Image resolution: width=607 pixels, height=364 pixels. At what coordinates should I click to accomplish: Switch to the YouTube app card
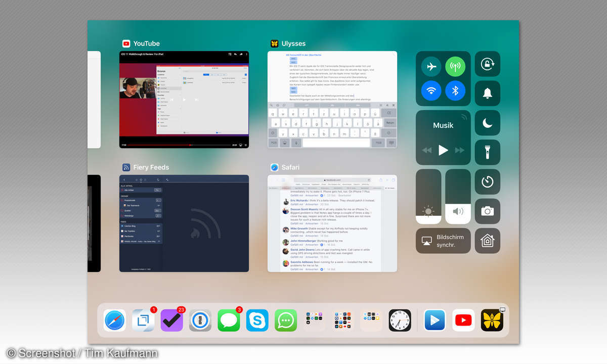tap(184, 100)
